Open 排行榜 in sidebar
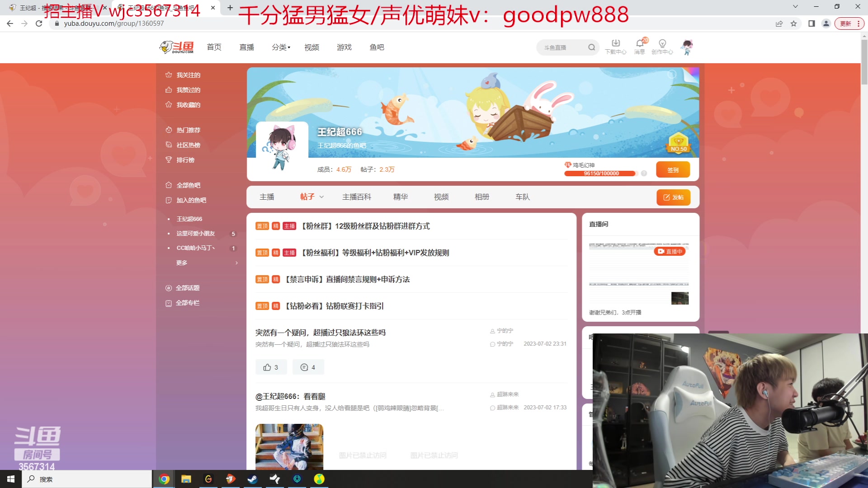 (185, 160)
